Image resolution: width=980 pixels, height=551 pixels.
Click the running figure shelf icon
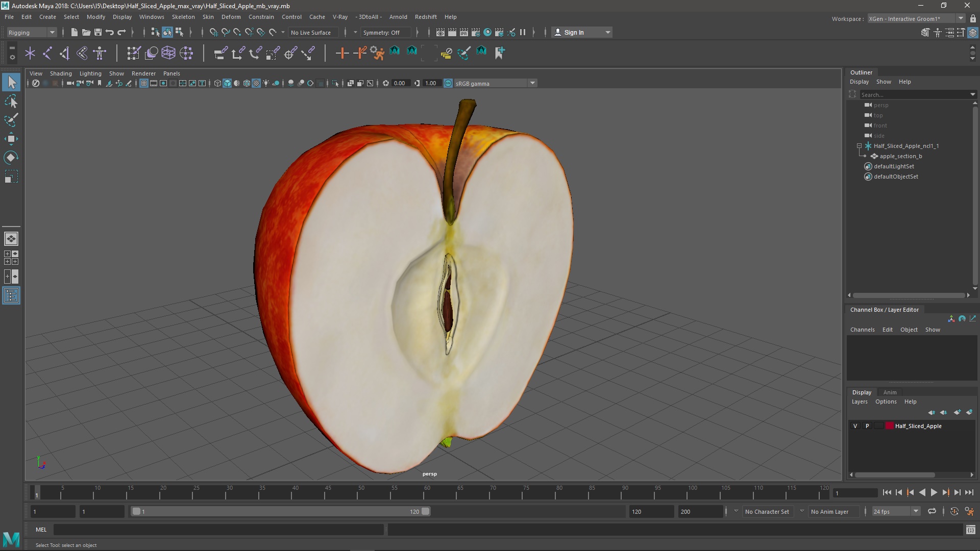pyautogui.click(x=377, y=53)
